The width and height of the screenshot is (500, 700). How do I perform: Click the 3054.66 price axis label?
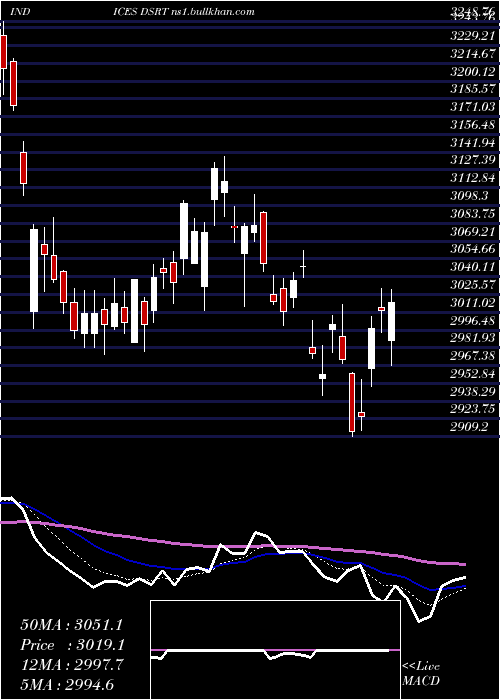tap(473, 249)
